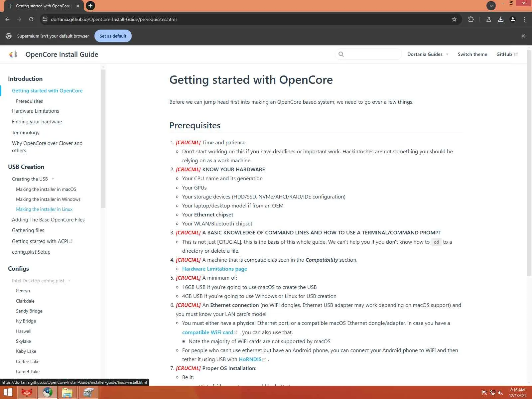Image resolution: width=532 pixels, height=399 pixels.
Task: Open Why OpenCore over Clover and others
Action: coord(47,147)
